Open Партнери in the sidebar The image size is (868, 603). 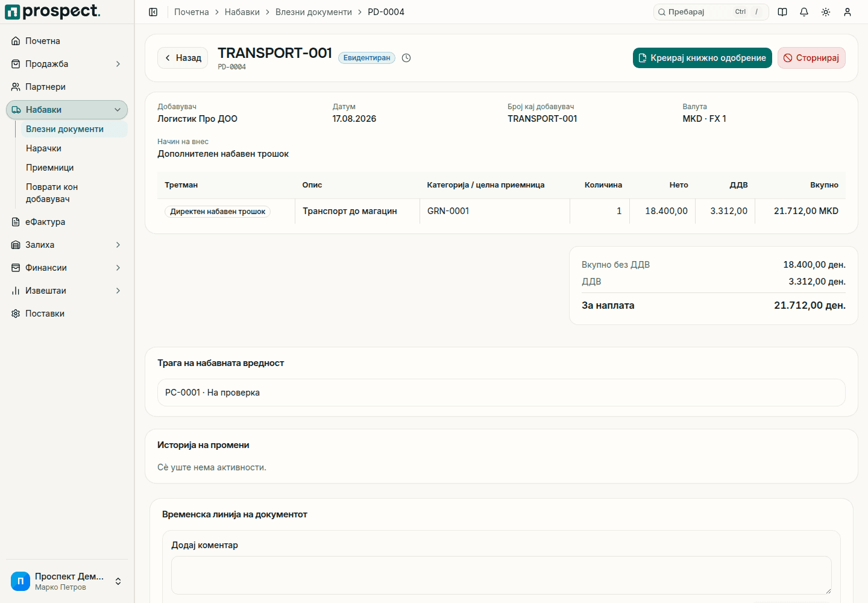67,87
